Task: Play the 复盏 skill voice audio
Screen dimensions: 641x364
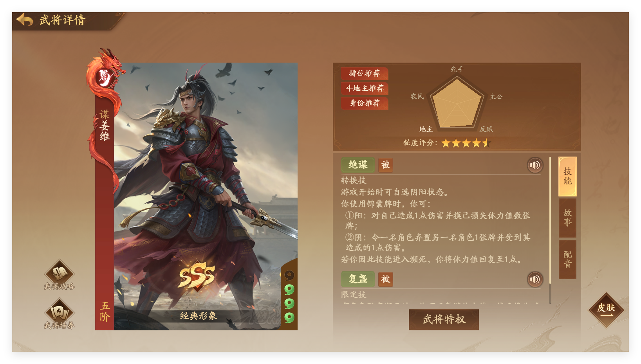Action: click(x=534, y=279)
